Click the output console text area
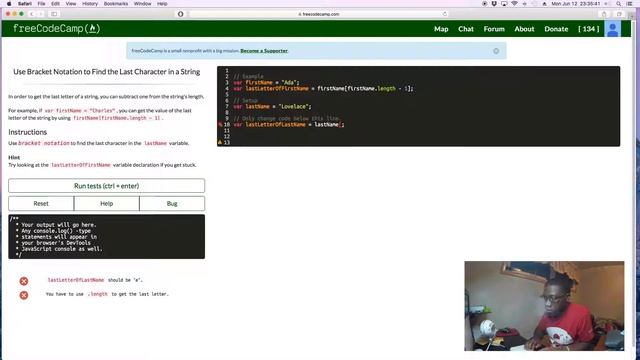This screenshot has width=640, height=360. 107,237
